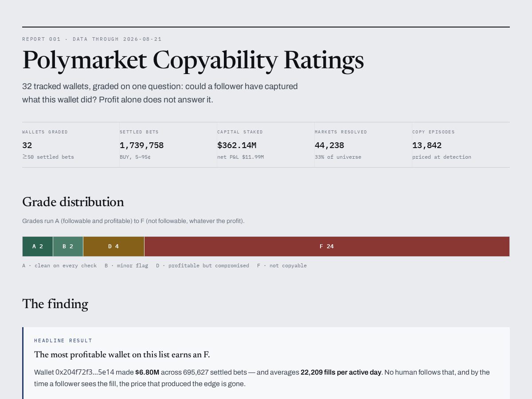
Task: Click the 'BUY, 5–95¢' note
Action: coord(135,157)
